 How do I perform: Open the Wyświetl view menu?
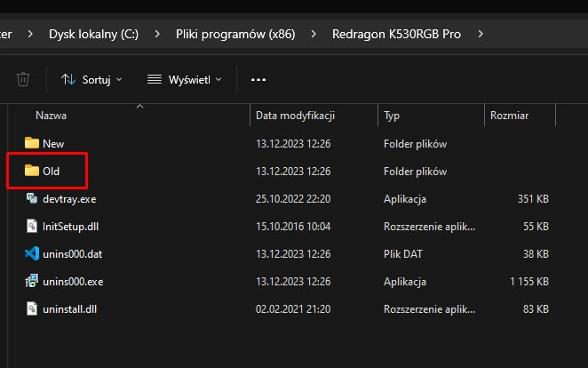tap(185, 79)
